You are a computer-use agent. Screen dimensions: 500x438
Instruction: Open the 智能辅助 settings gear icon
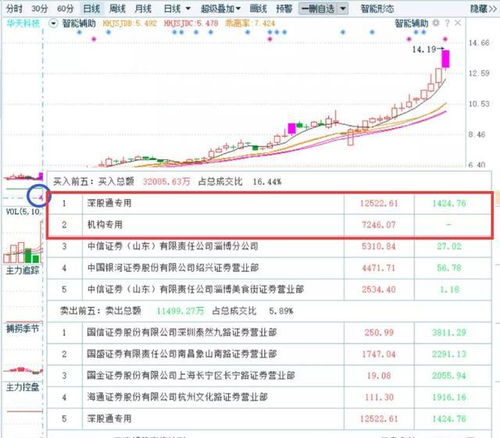click(x=436, y=23)
